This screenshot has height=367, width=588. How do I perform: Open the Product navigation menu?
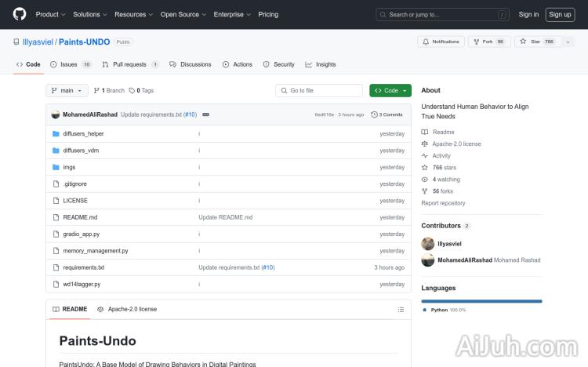point(50,14)
